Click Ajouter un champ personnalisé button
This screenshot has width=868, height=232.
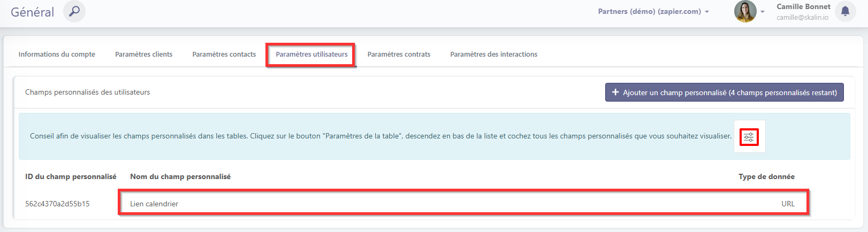[x=725, y=92]
